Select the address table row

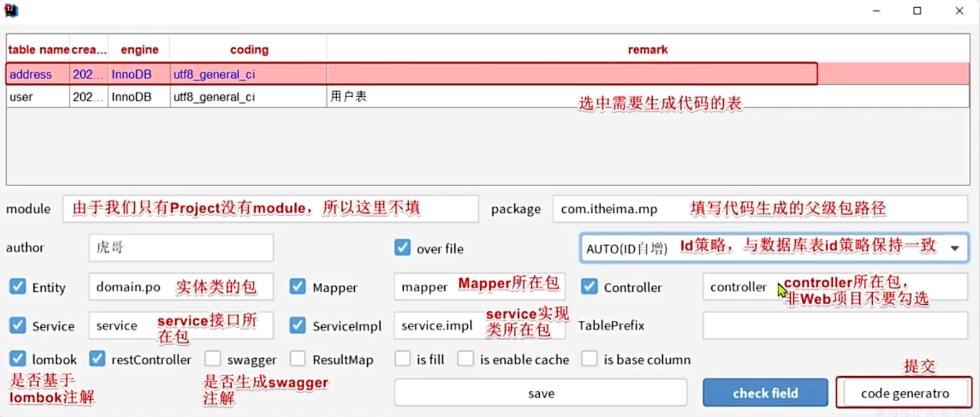pyautogui.click(x=488, y=74)
